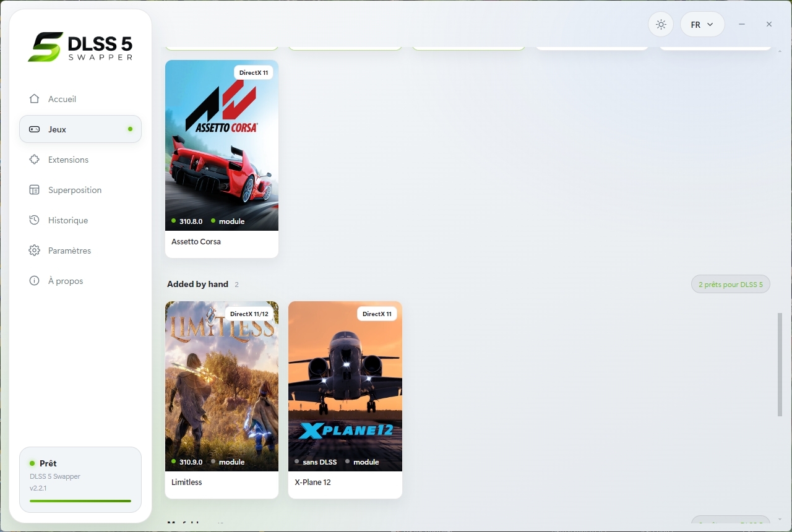Click the v2.2.1 version text
Image resolution: width=792 pixels, height=532 pixels.
tap(38, 489)
